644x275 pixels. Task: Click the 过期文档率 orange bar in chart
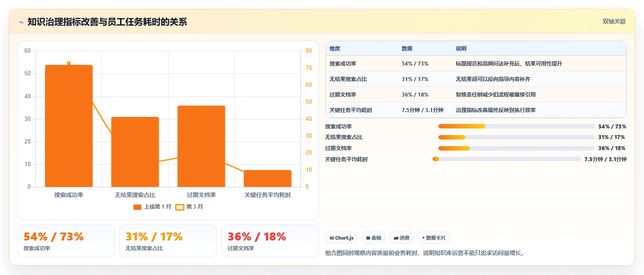pos(201,146)
